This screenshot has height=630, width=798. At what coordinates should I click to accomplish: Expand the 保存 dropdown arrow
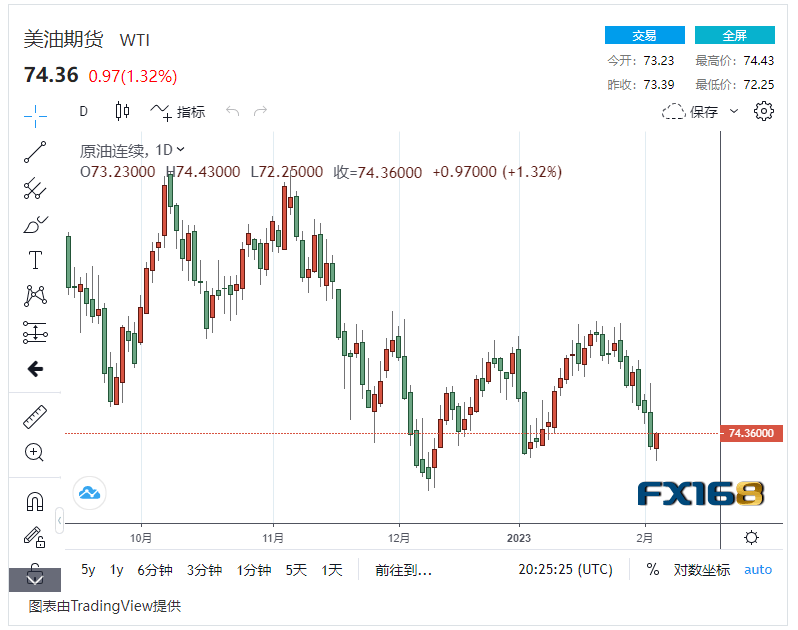pyautogui.click(x=734, y=111)
